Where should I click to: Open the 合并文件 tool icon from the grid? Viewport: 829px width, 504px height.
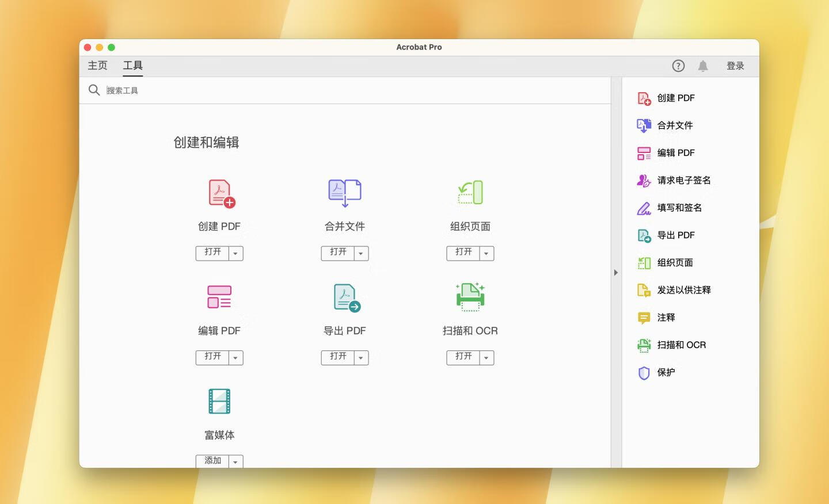pyautogui.click(x=344, y=193)
